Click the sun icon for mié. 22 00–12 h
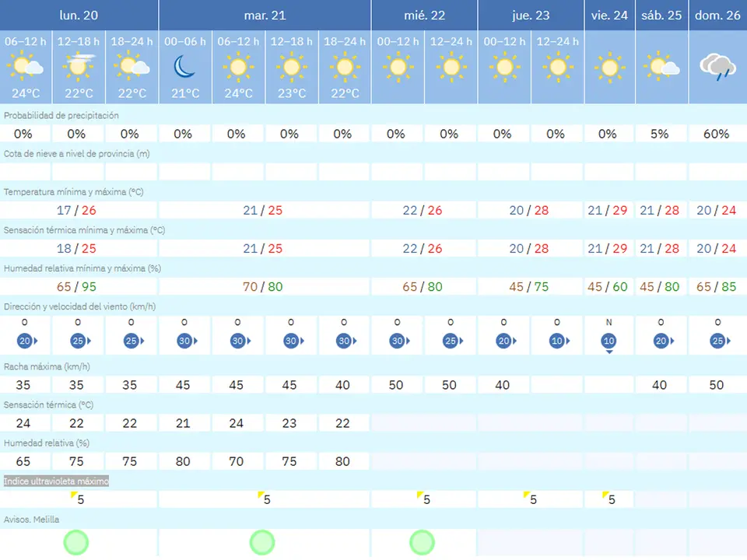Image resolution: width=747 pixels, height=560 pixels. click(x=398, y=67)
